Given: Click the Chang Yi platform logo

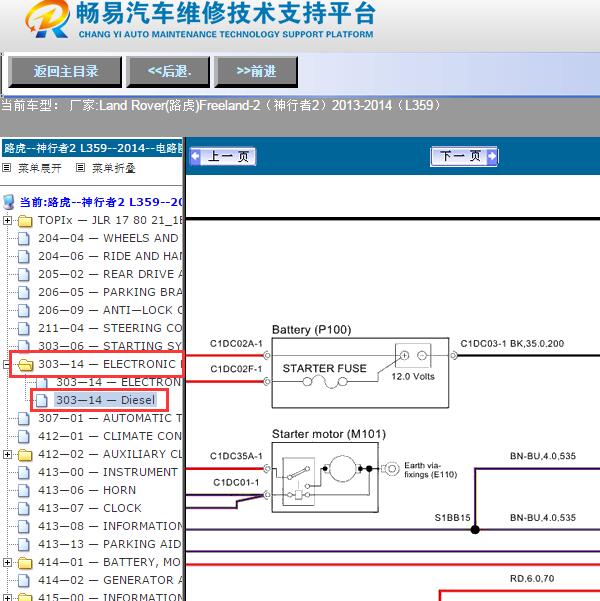Looking at the screenshot, I should [x=48, y=19].
